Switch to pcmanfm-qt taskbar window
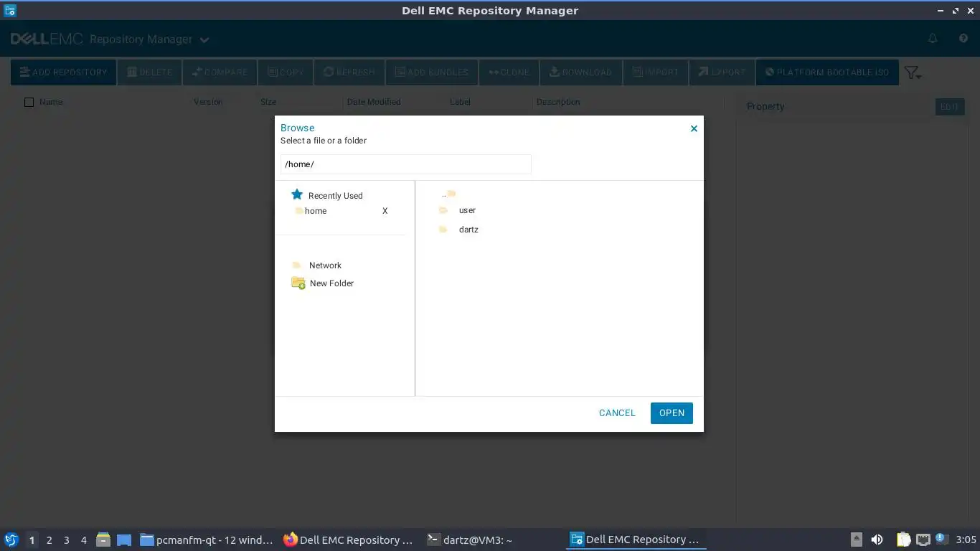 207,540
